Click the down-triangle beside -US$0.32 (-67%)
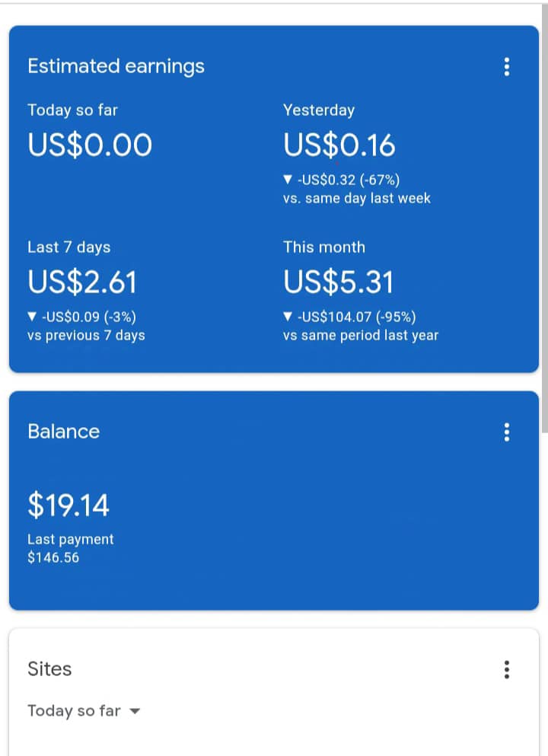The image size is (548, 756). (x=287, y=180)
